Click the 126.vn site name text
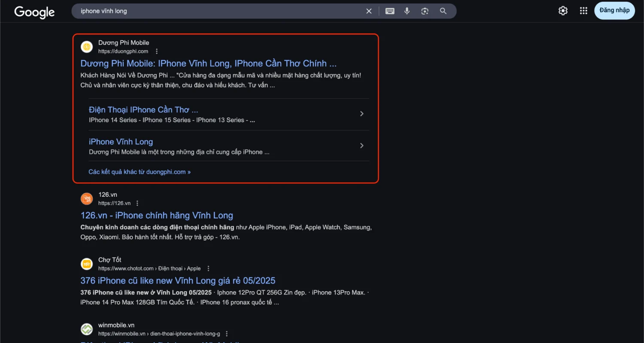 click(x=108, y=195)
